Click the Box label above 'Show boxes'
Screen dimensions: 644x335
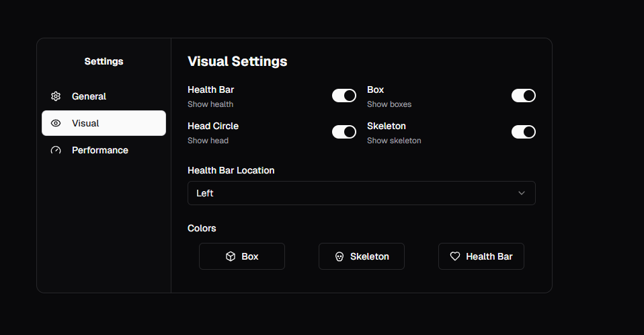375,89
